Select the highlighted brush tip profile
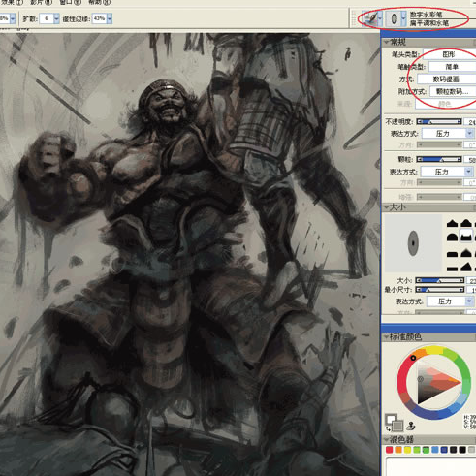Viewport: 476px width, 476px height. coord(465,237)
